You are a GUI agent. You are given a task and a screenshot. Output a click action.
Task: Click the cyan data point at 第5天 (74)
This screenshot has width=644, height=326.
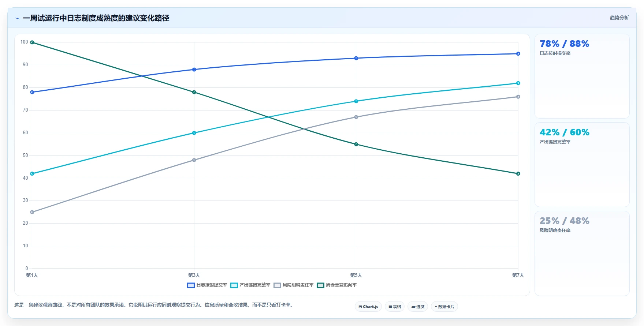point(356,101)
